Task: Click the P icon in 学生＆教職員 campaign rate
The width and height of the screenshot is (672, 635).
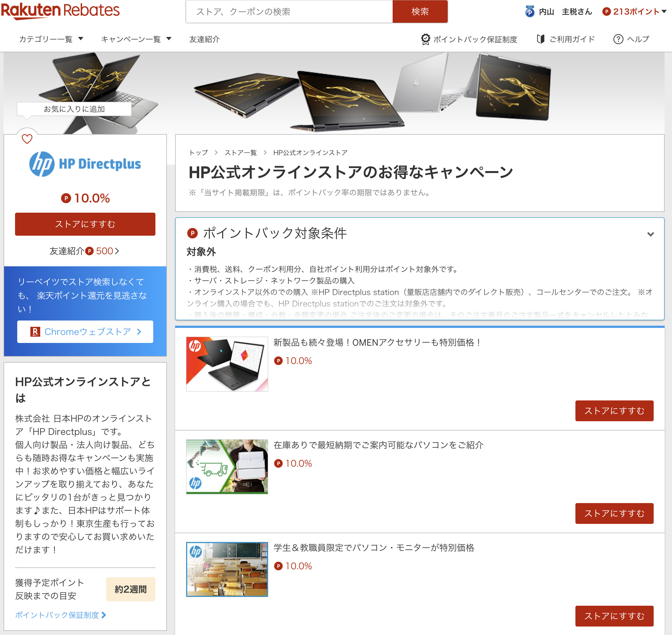Action: pos(278,566)
